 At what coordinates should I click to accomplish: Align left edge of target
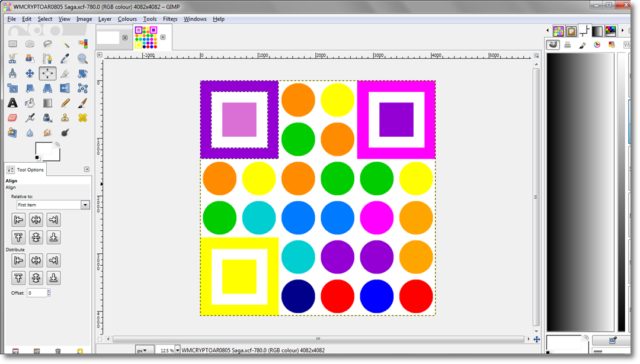coord(18,220)
